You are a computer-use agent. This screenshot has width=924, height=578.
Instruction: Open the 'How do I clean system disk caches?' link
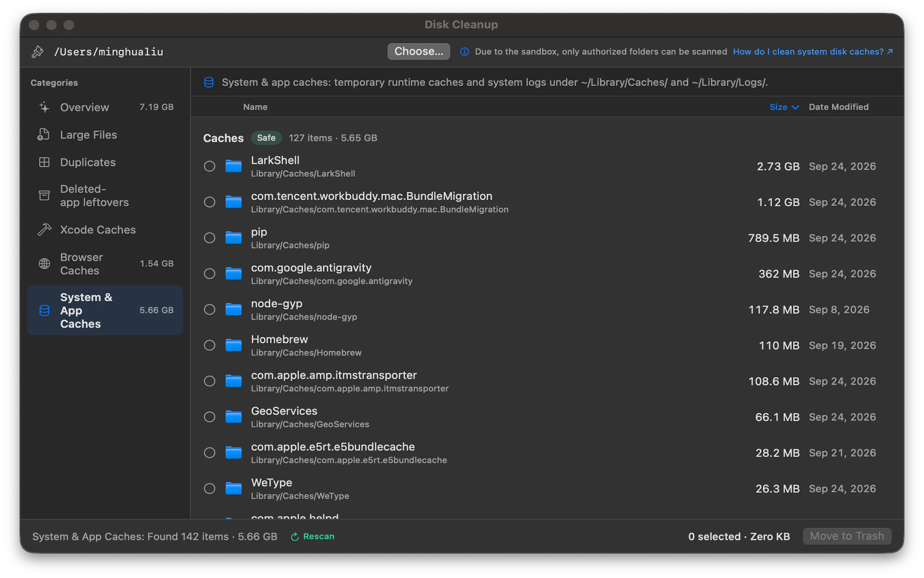[812, 52]
